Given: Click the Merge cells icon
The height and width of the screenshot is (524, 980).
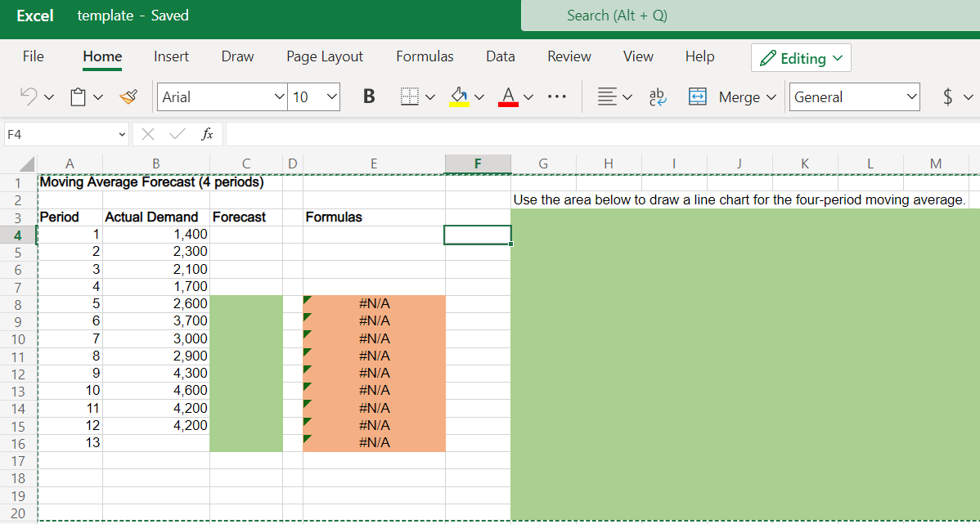Looking at the screenshot, I should (x=698, y=96).
